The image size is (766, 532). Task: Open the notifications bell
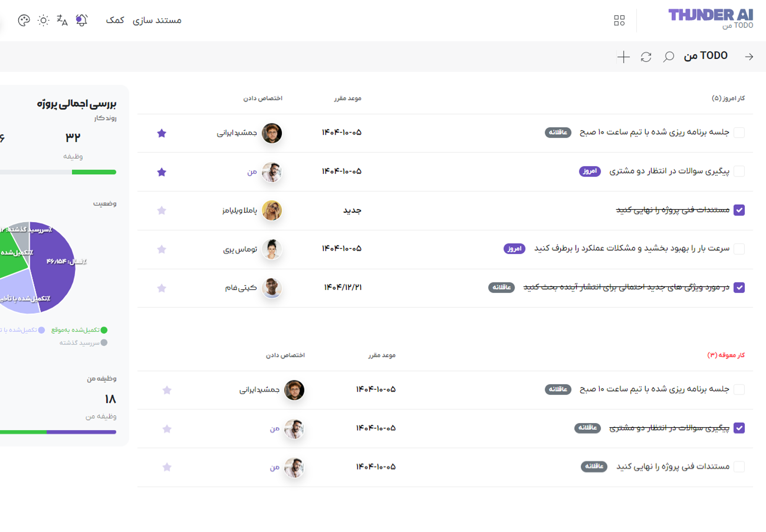(x=81, y=20)
